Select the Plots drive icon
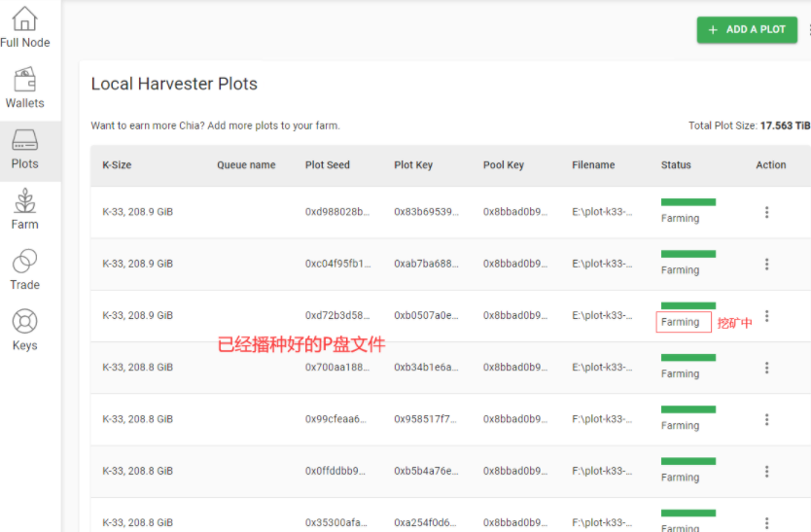Image resolution: width=811 pixels, height=532 pixels. pos(24,141)
